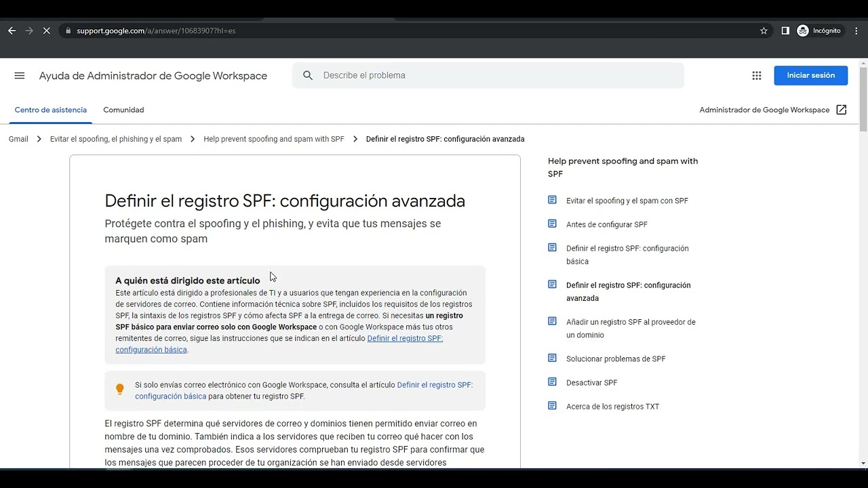The image size is (868, 488).
Task: Click the chevron after the Gmail breadcrumb
Action: 39,139
